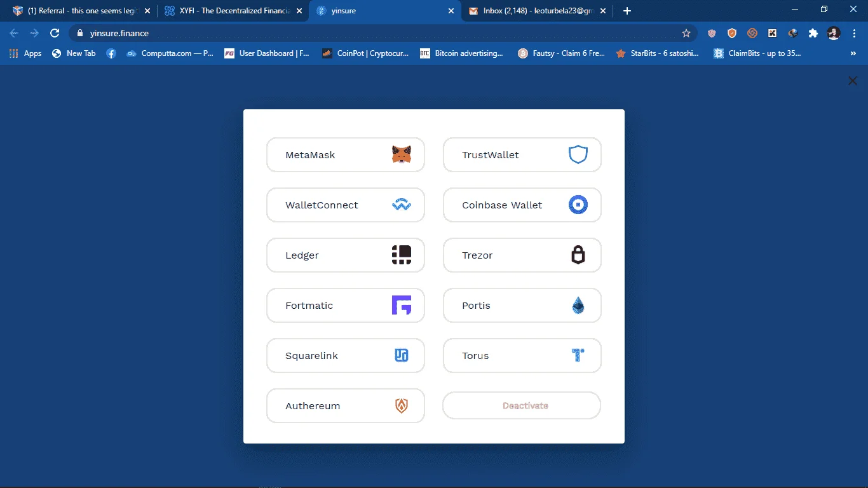Screen dimensions: 868x488
Task: Click the Authereum shield flame icon
Action: pos(402,405)
